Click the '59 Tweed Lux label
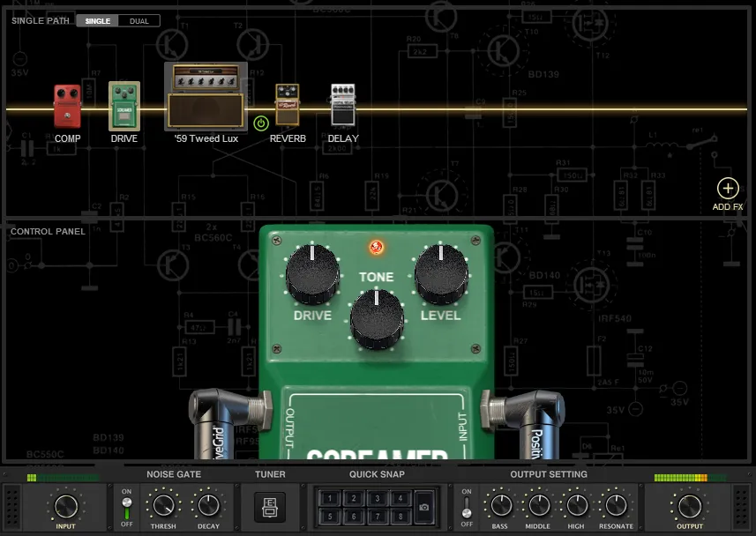 [206, 138]
